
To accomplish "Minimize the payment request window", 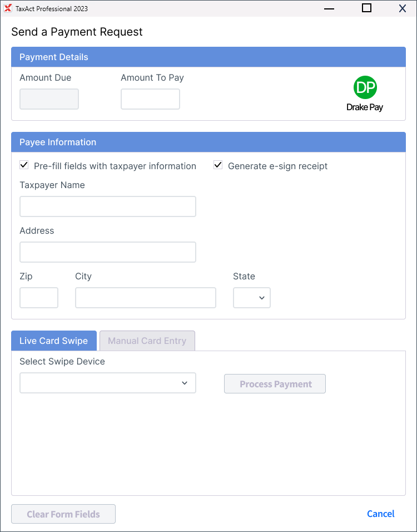I will (x=330, y=8).
